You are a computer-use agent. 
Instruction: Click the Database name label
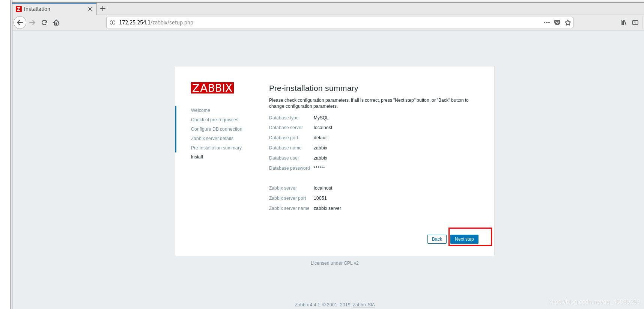pyautogui.click(x=285, y=148)
